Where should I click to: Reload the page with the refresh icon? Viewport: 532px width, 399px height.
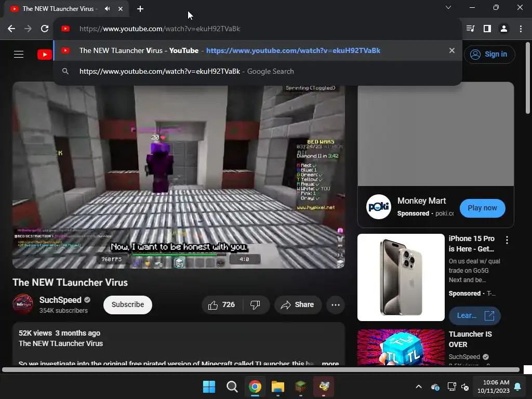45,29
